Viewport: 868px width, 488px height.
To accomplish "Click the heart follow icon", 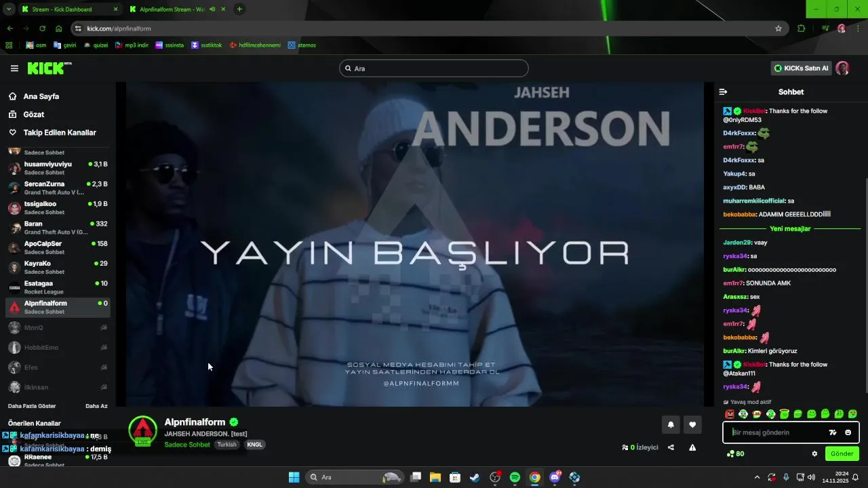I will (x=692, y=425).
